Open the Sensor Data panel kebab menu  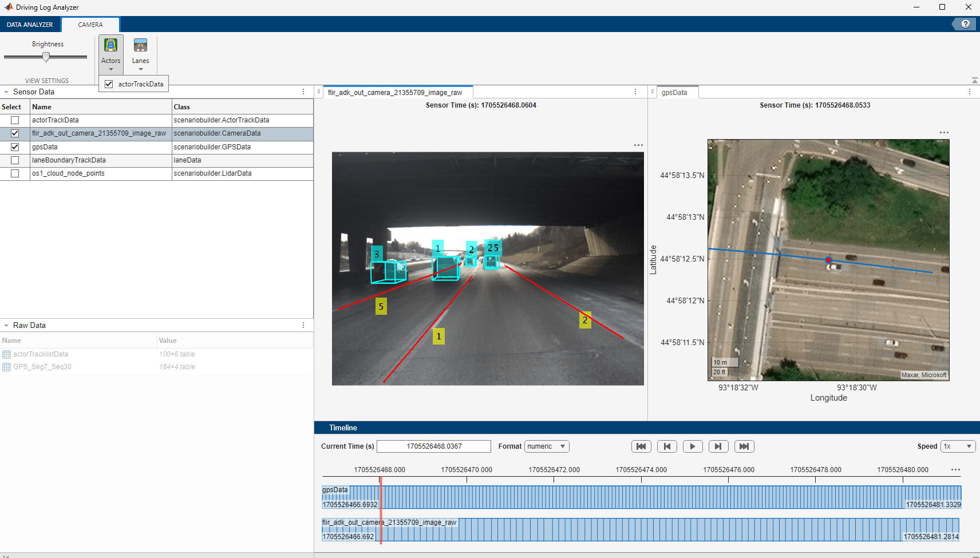(x=303, y=91)
